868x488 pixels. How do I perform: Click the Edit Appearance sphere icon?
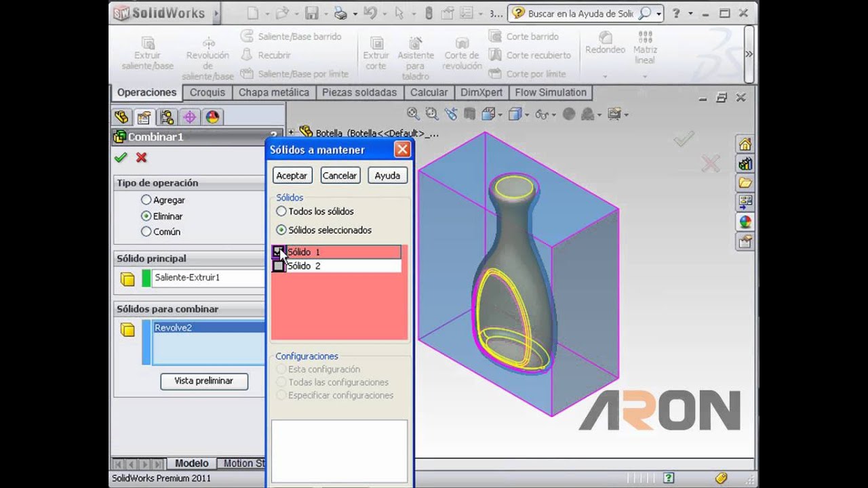(x=569, y=114)
